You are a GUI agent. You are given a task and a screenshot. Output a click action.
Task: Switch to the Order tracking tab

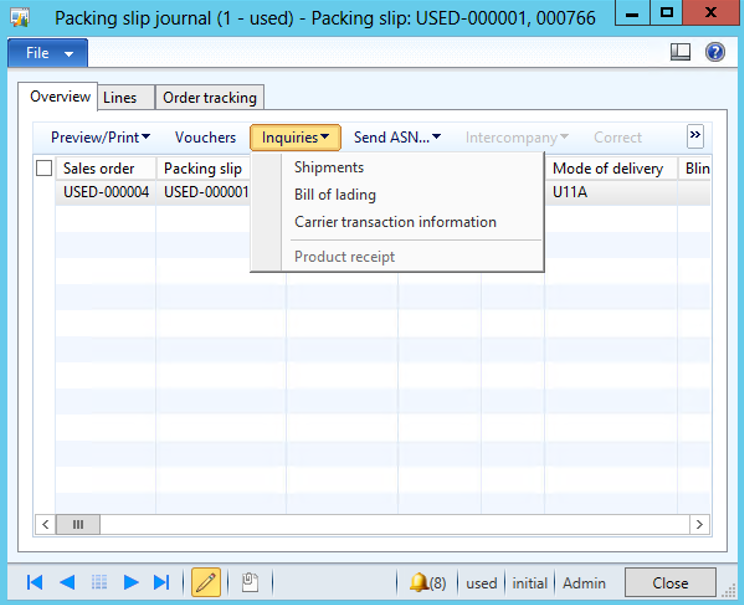point(210,97)
